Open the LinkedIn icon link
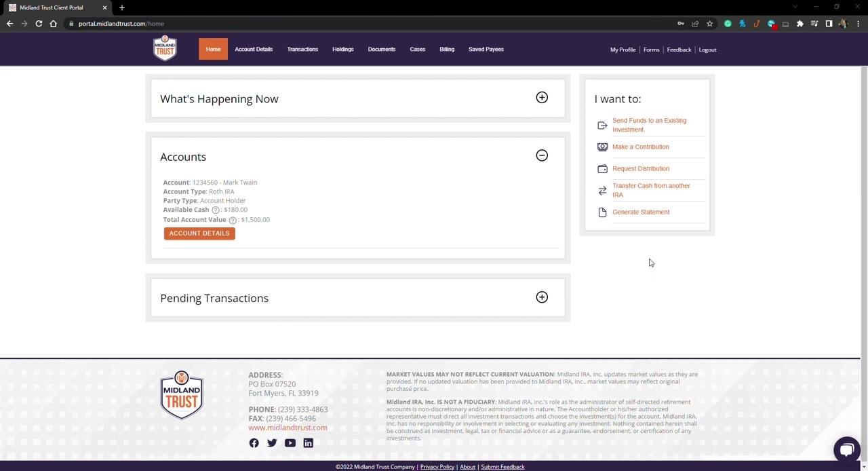Screen dimensions: 868x471 (308, 443)
